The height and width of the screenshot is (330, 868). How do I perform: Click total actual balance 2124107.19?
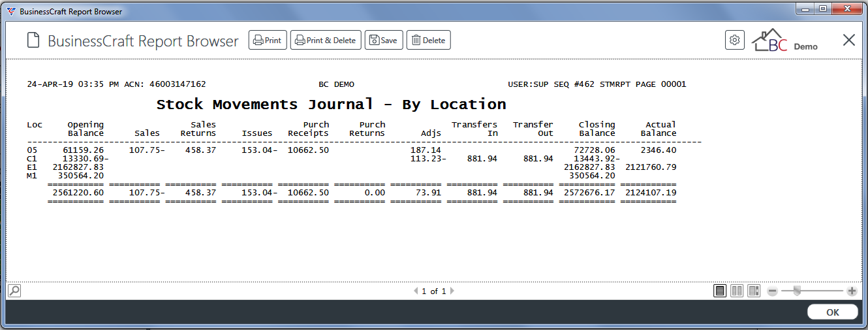651,193
